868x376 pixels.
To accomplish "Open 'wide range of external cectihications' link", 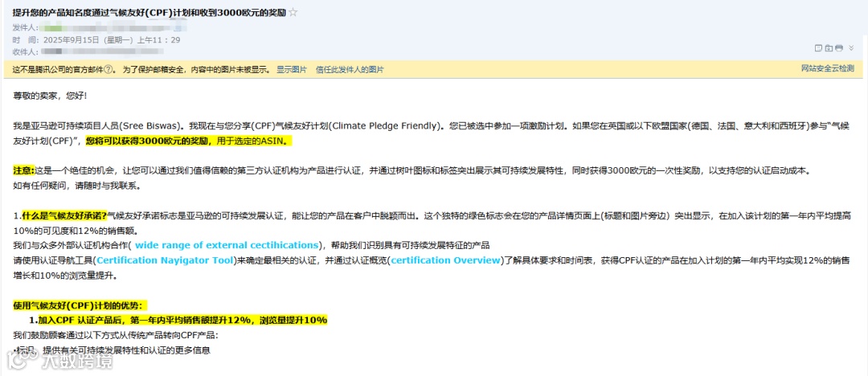I will tap(227, 245).
